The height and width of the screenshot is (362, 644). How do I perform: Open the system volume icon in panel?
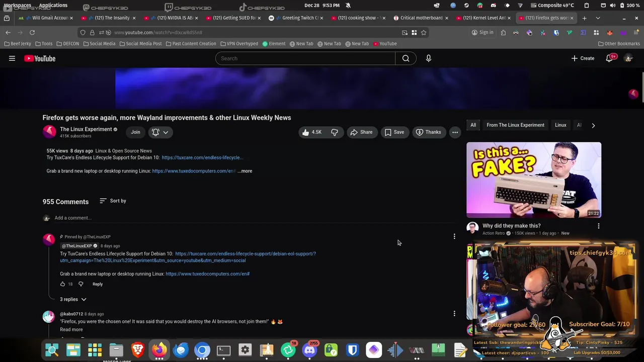(612, 5)
